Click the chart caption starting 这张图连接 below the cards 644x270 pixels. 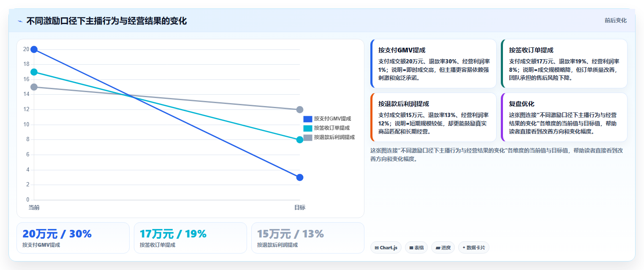[x=496, y=155]
